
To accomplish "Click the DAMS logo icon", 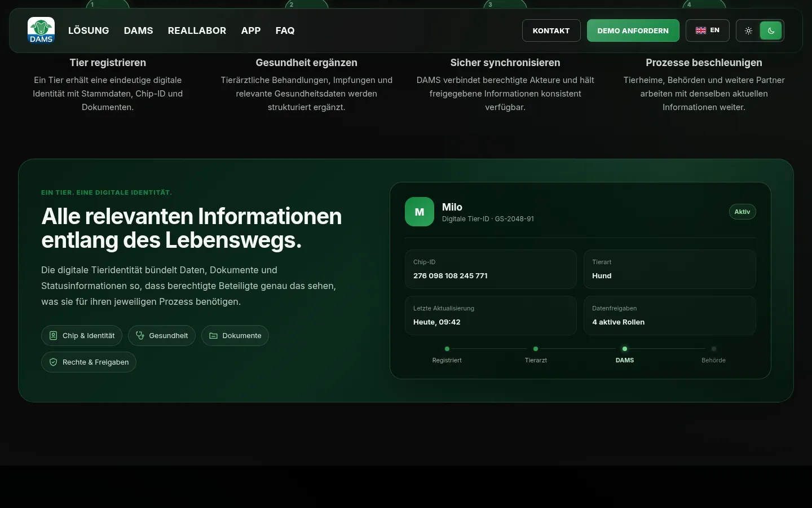I will pos(41,30).
